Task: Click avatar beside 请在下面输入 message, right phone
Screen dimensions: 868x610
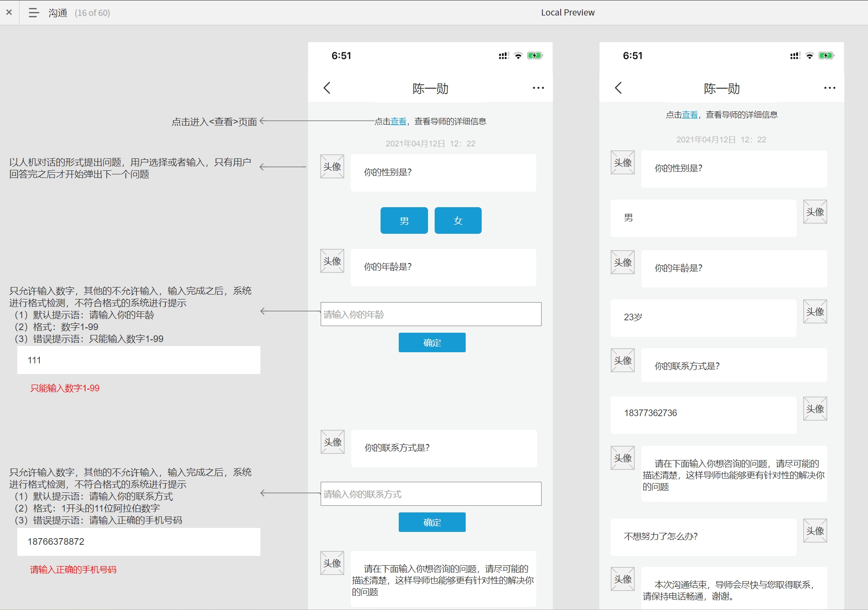Action: 623,458
